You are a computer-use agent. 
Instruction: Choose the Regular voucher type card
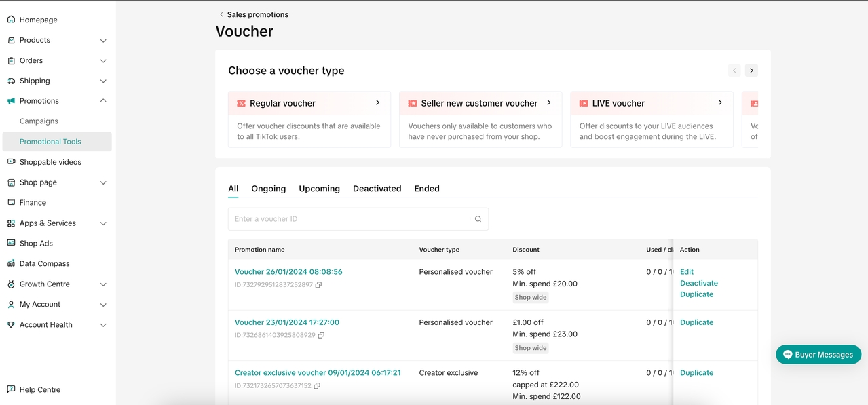click(309, 119)
